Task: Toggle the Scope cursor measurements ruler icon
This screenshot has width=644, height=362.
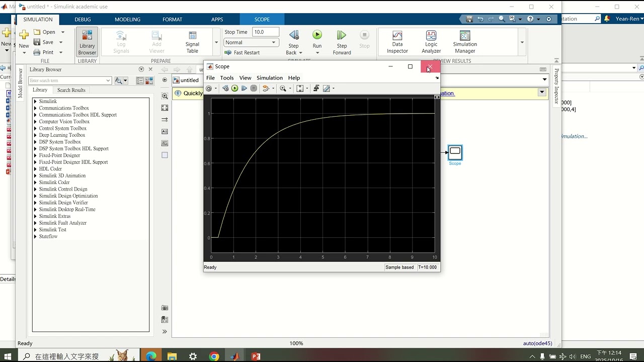Action: (326, 88)
